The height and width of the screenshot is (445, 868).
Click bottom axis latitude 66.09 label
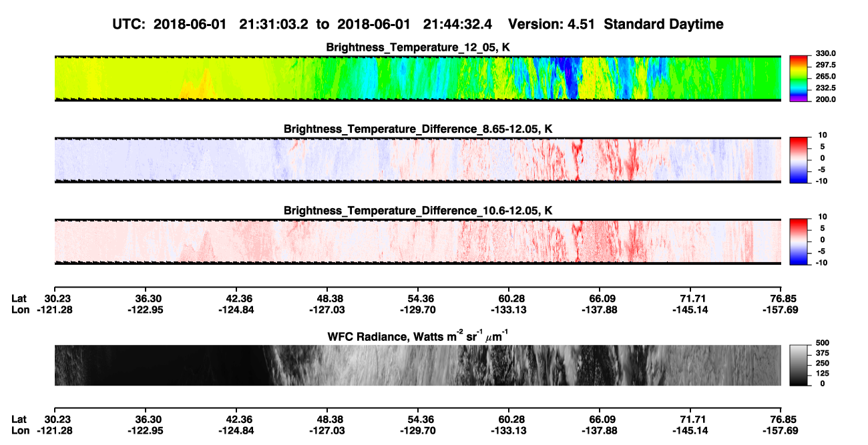pos(601,419)
